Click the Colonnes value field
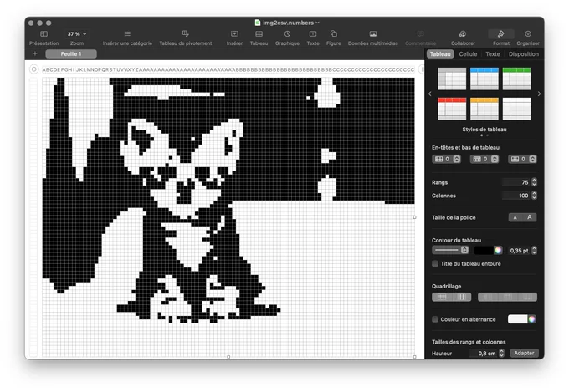 click(516, 196)
